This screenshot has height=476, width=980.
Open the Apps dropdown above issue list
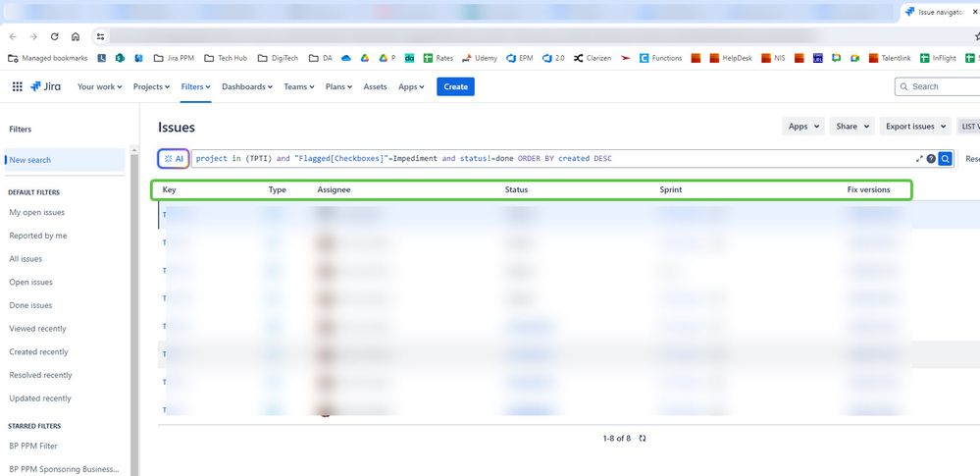pos(803,127)
